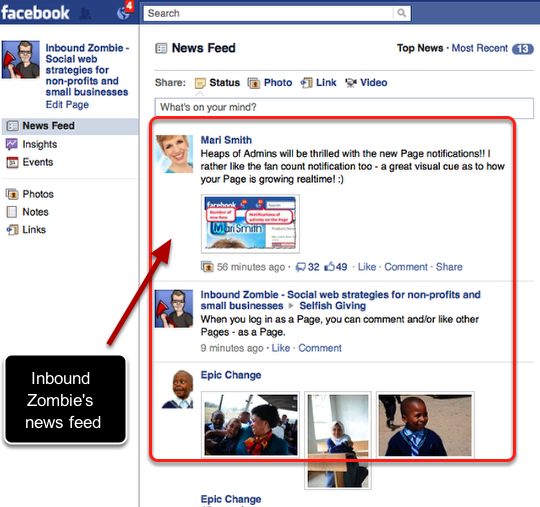The width and height of the screenshot is (540, 507).
Task: Open Insights in the sidebar
Action: click(x=40, y=144)
